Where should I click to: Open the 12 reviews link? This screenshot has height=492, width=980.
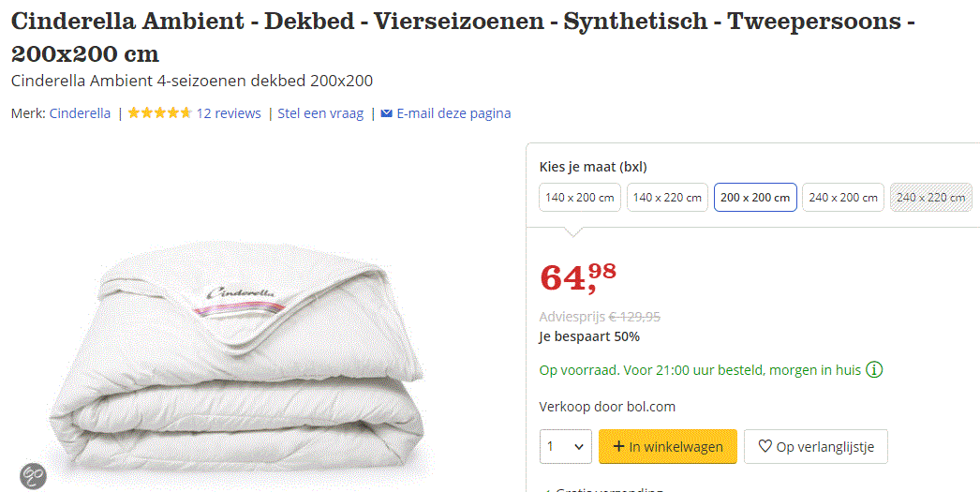tap(229, 113)
